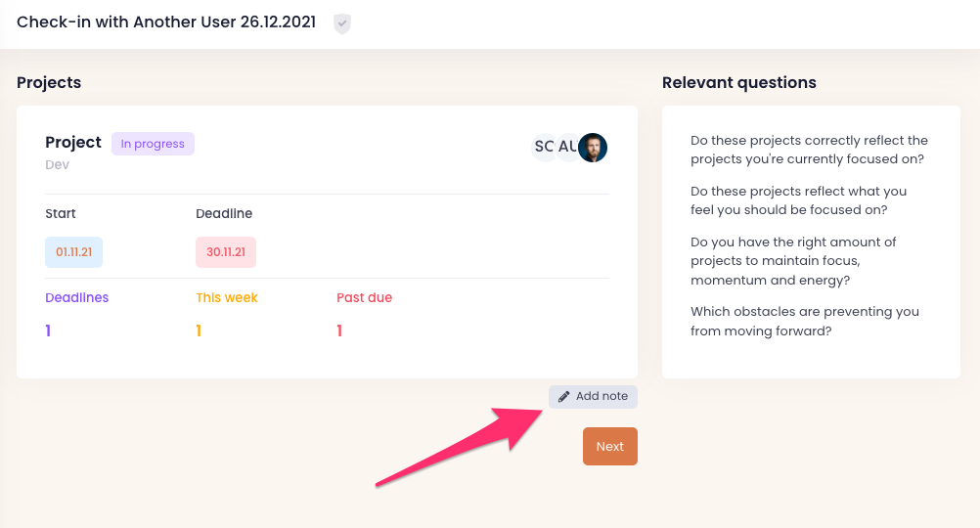The height and width of the screenshot is (528, 980).
Task: Click the number under Past due
Action: tap(339, 330)
